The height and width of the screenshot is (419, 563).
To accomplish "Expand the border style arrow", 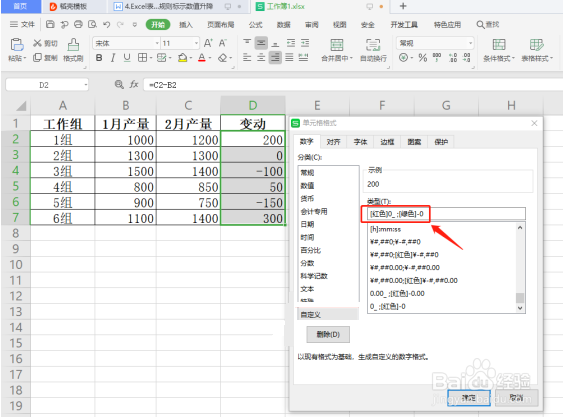I will [151, 58].
